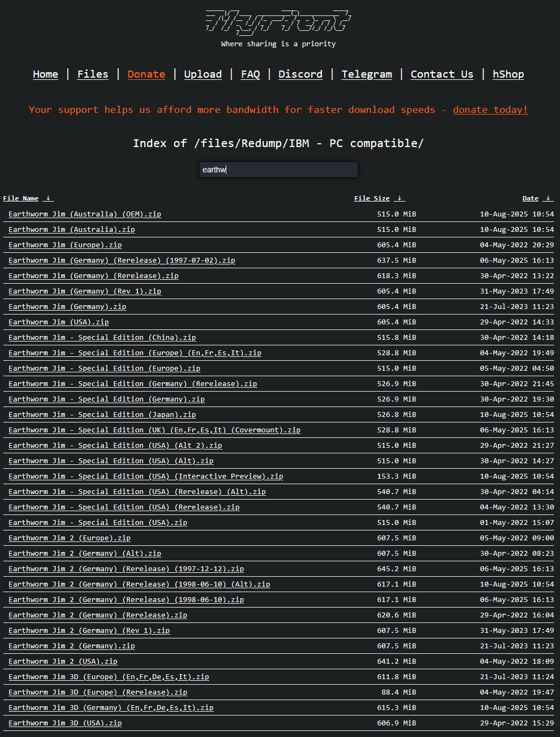
Task: Click the 'donate today!' link
Action: (x=490, y=110)
